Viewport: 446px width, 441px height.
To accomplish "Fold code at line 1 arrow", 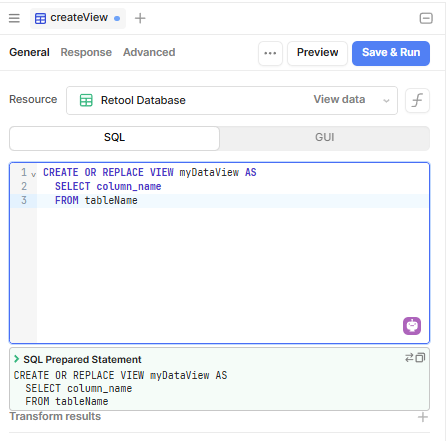I will point(33,174).
